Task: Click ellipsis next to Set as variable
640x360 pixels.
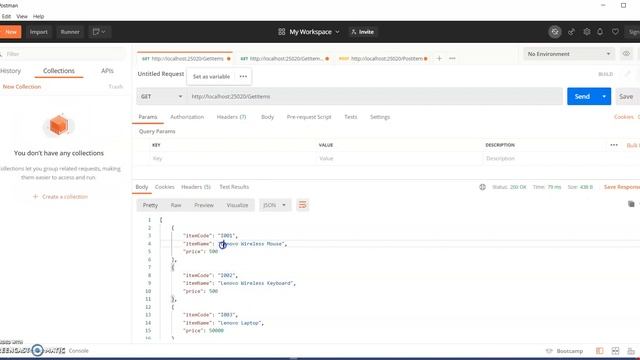Action: (243, 76)
